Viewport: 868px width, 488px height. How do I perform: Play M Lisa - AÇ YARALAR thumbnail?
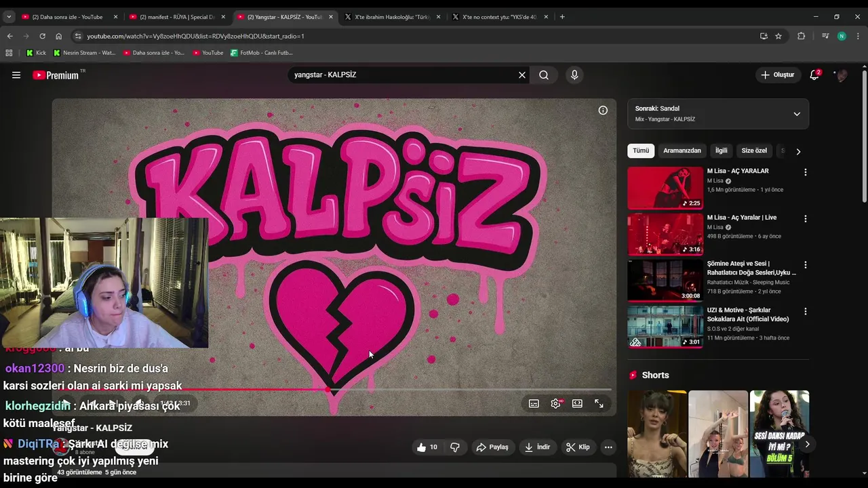click(x=665, y=188)
